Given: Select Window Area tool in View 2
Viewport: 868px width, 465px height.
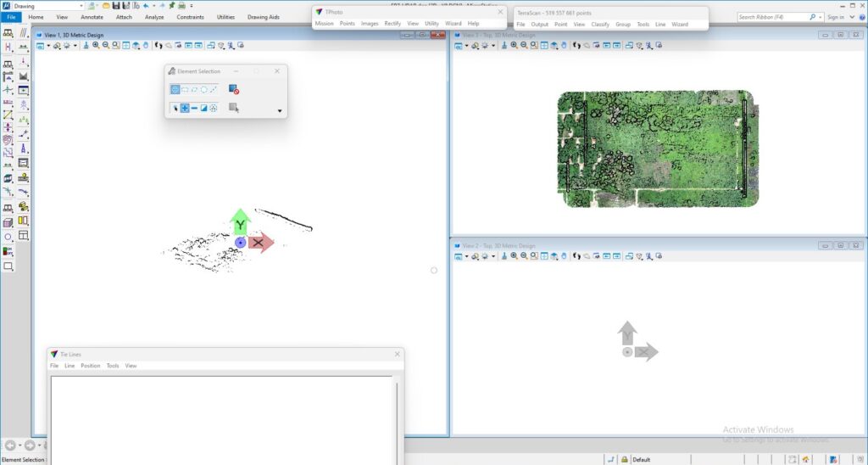Looking at the screenshot, I should tap(534, 256).
